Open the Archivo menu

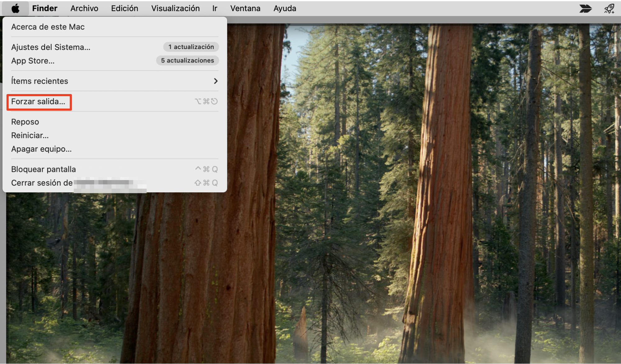[x=84, y=8]
